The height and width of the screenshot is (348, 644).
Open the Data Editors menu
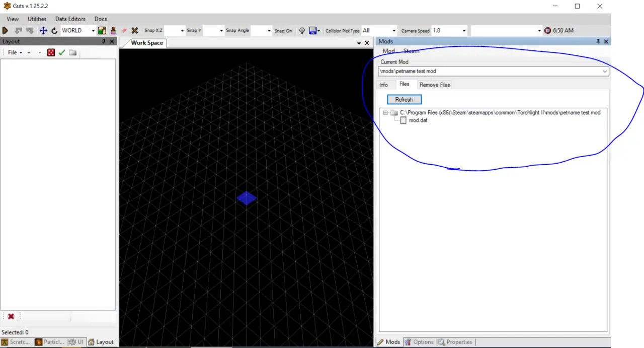[x=70, y=19]
